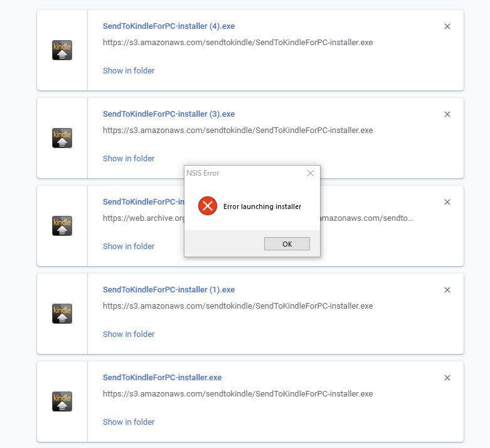Click OK in the NSIS Error dialog

[287, 244]
